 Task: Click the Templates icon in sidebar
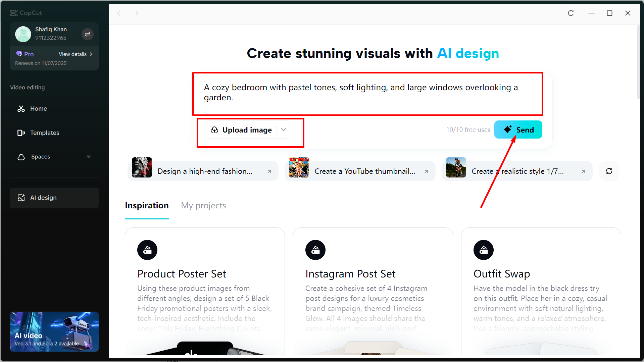coord(21,133)
